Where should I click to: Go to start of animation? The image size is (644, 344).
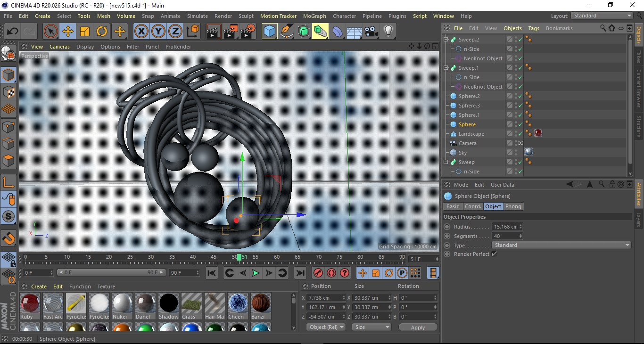[212, 273]
